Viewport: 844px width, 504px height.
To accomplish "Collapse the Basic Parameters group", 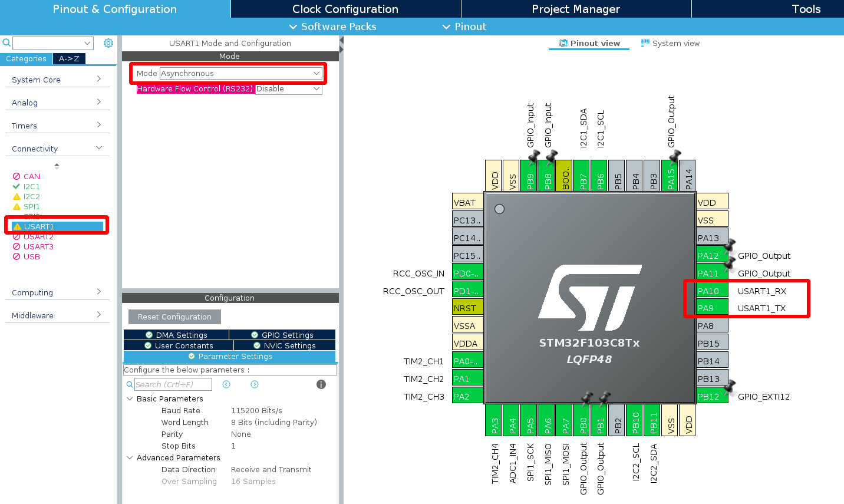I will (x=130, y=398).
